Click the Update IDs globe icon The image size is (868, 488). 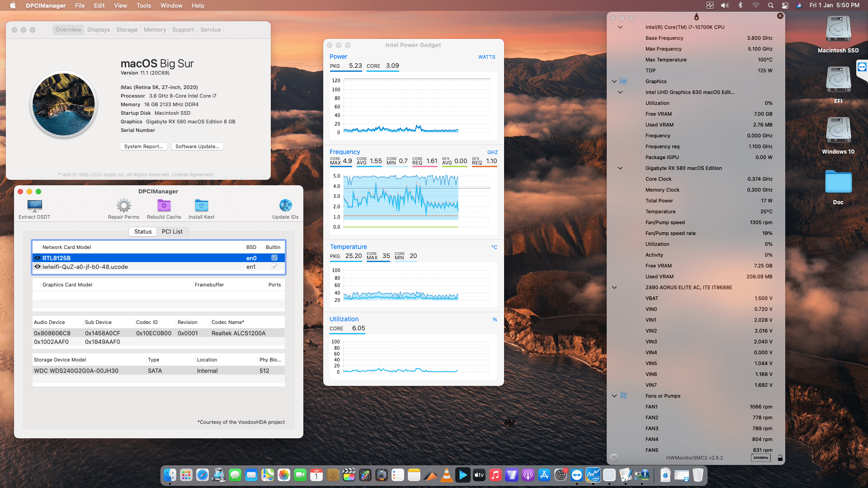coord(285,206)
